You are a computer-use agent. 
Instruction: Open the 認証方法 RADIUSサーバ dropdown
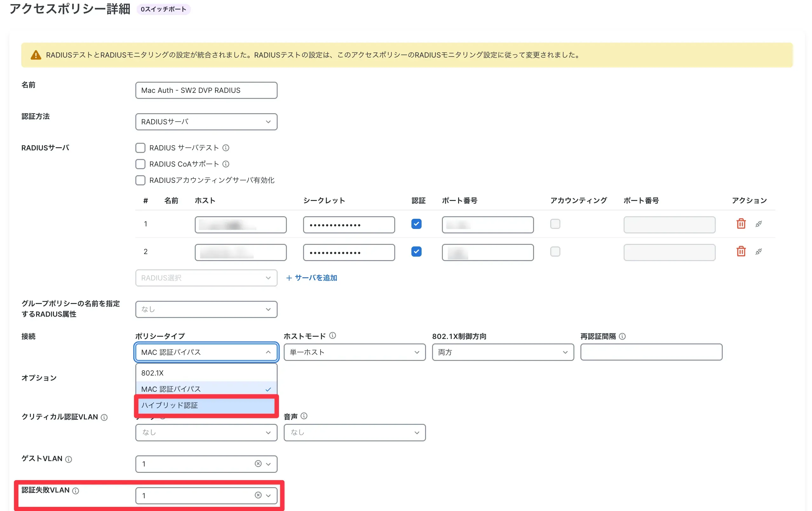[x=206, y=122]
